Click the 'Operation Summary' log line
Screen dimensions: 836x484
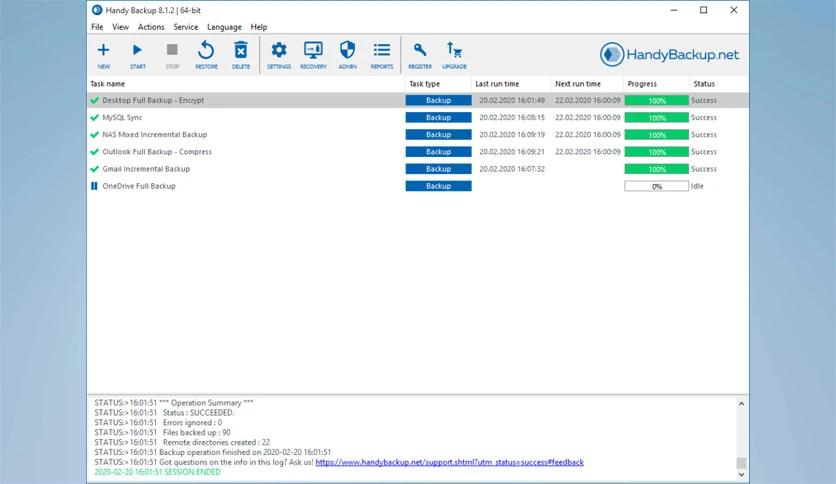click(174, 403)
